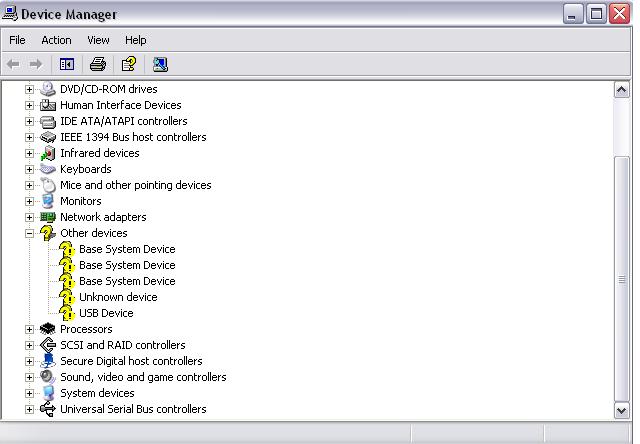Screen dimensions: 640x444
Task: Click the IEEE 1394 Bus host controllers icon
Action: [x=48, y=137]
